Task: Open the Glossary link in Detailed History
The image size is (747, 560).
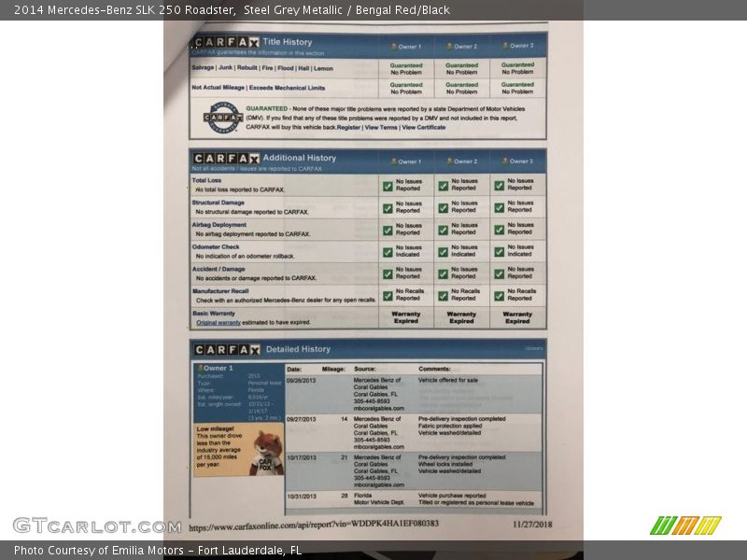Action: (533, 348)
